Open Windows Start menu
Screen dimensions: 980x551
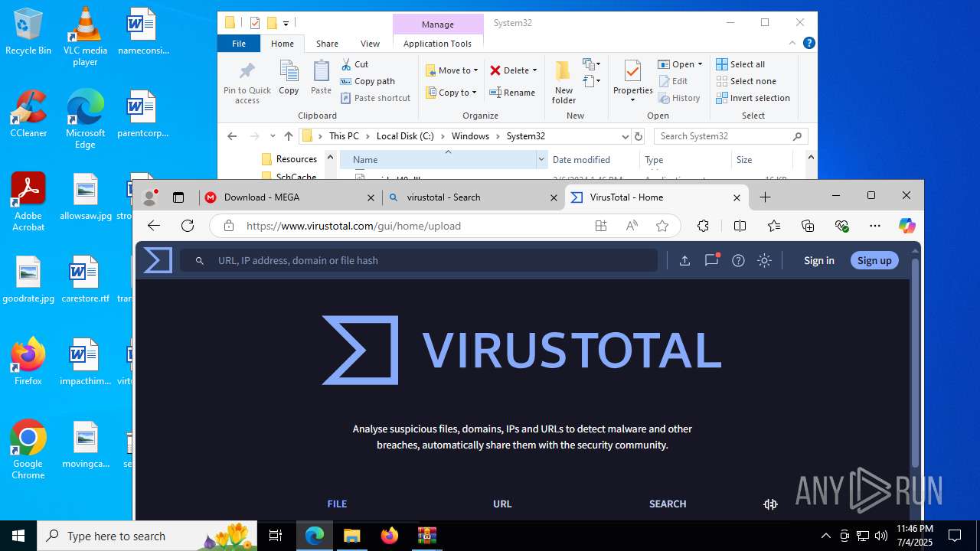[x=18, y=536]
